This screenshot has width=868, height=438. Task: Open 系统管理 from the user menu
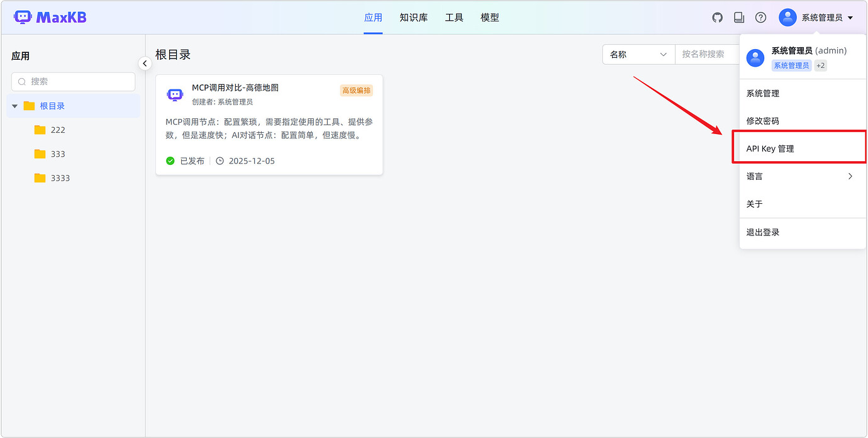[x=803, y=93]
